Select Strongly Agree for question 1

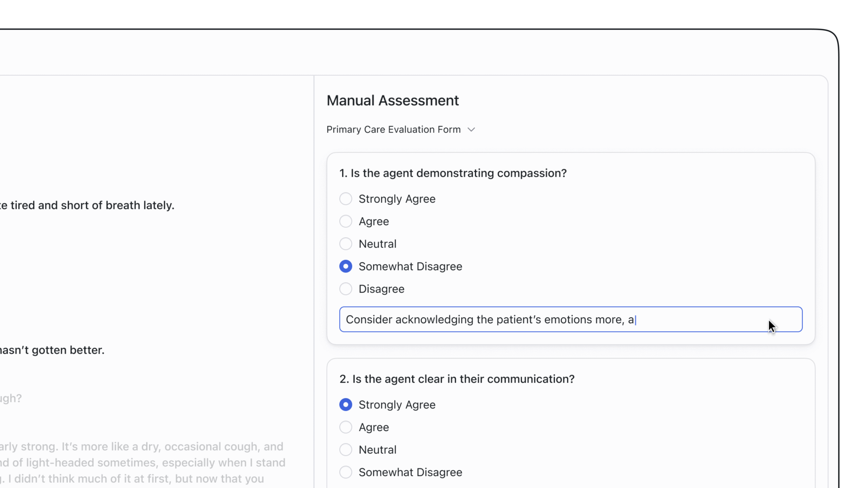pos(346,199)
